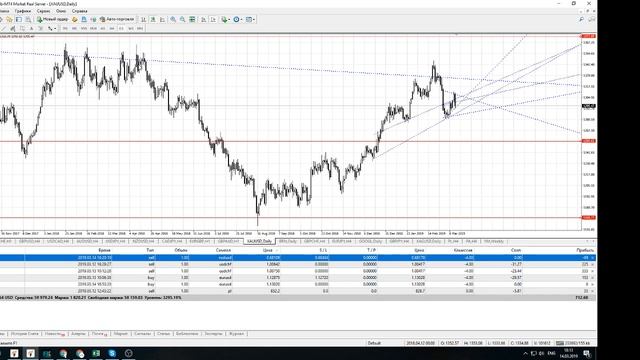
Task: Switch to the GBPUSD,H4 chart tab
Action: click(29, 241)
